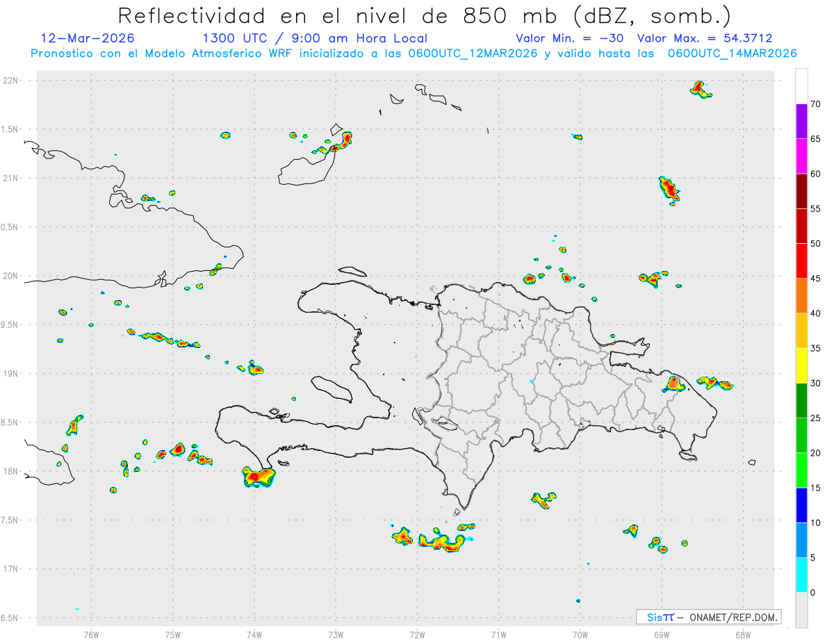Pick the yellow 30-35 dBZ colorbar swatch

coord(801,365)
